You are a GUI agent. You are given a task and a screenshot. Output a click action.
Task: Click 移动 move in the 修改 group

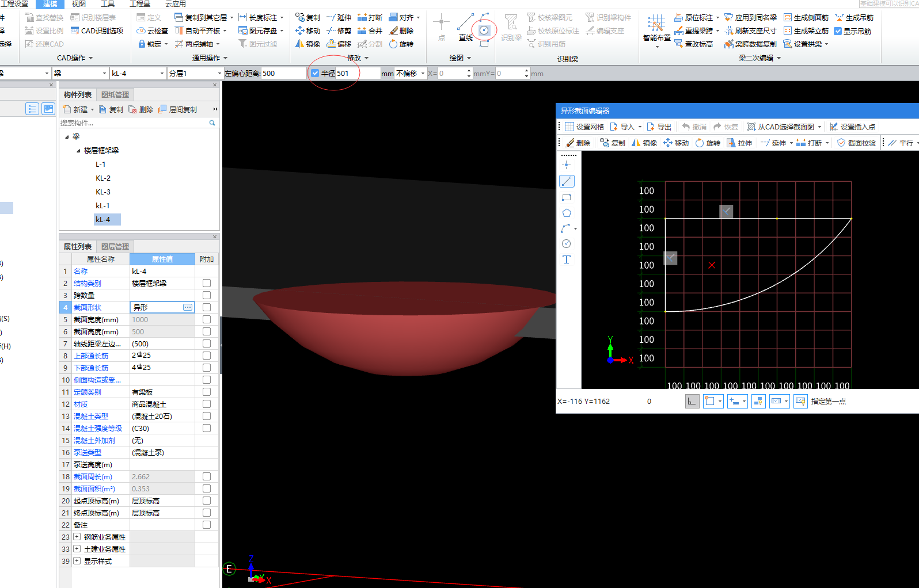click(x=307, y=30)
